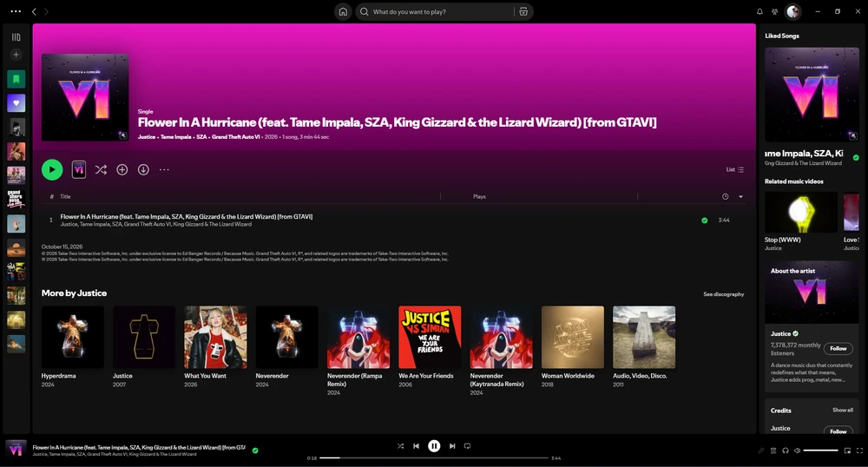Go back using the left arrow
The height and width of the screenshot is (467, 868).
pos(34,11)
